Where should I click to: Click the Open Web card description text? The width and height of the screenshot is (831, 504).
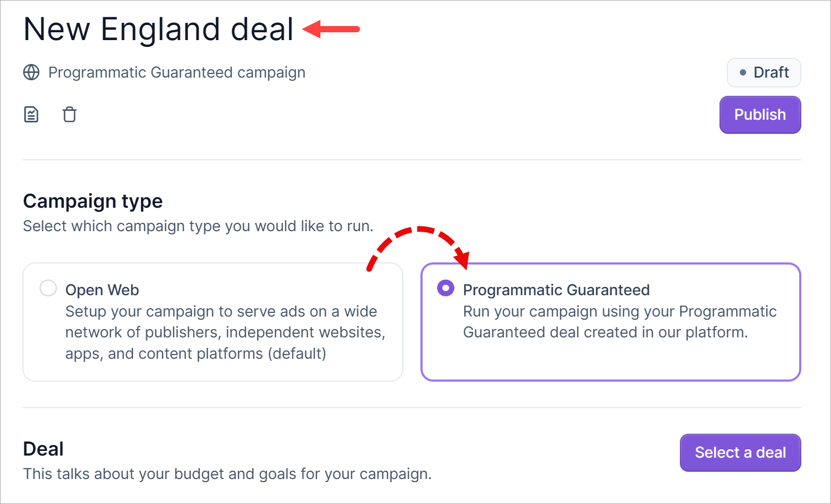[x=225, y=333]
